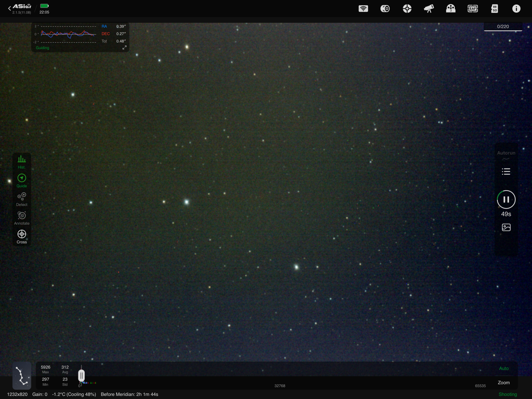Click the 0/220 frame progress counter
The image size is (532, 399).
[x=503, y=27]
